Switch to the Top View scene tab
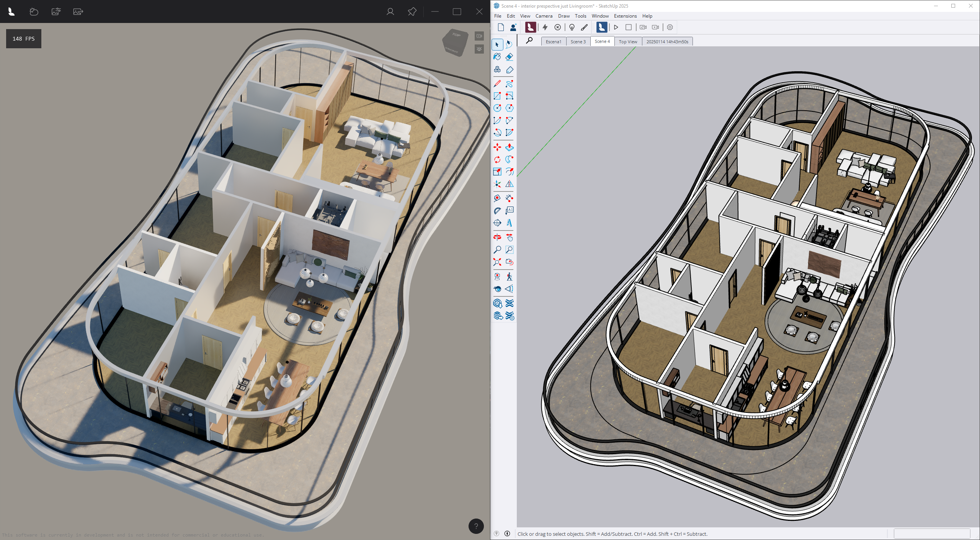Viewport: 980px width, 540px height. (628, 41)
